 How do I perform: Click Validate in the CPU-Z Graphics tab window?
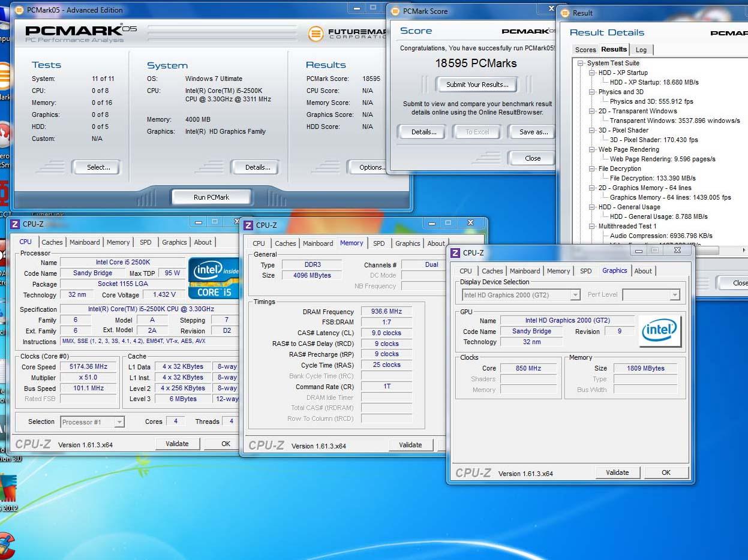coord(617,472)
